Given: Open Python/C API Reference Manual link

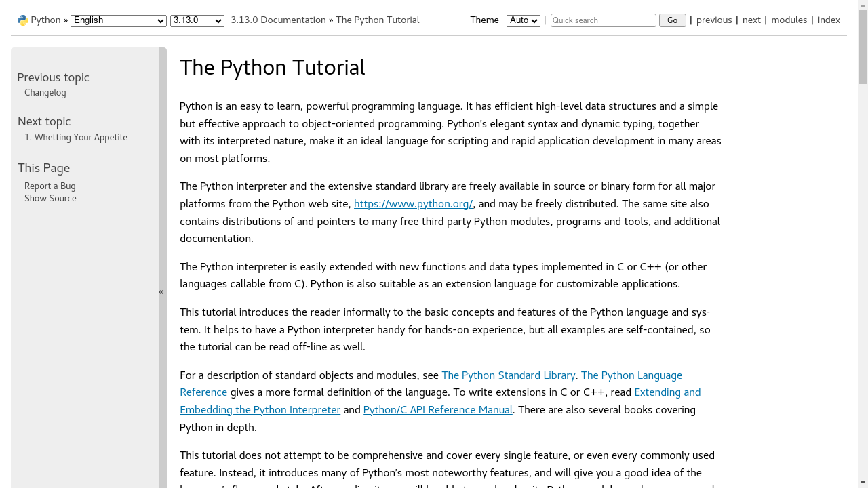Looking at the screenshot, I should [438, 410].
